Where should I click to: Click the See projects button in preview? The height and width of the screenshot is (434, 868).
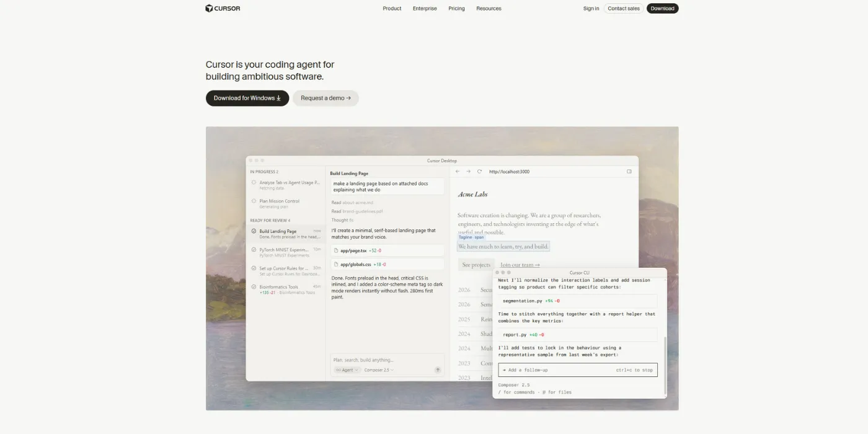coord(476,265)
